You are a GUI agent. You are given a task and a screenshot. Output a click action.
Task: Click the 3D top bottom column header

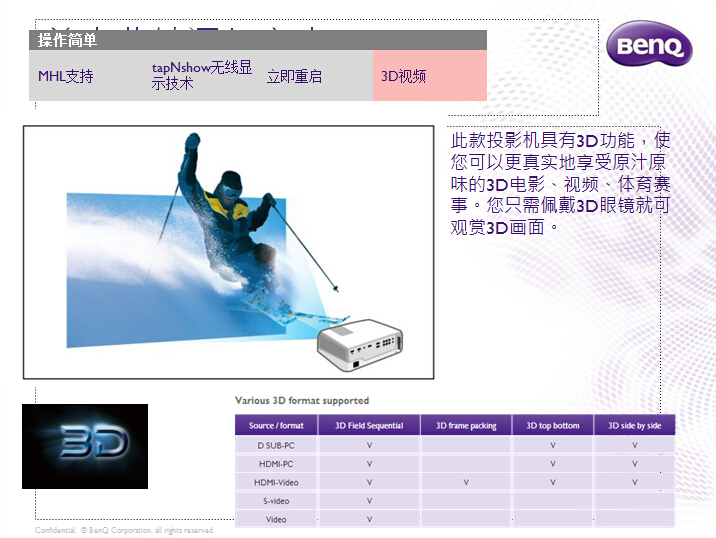click(553, 426)
